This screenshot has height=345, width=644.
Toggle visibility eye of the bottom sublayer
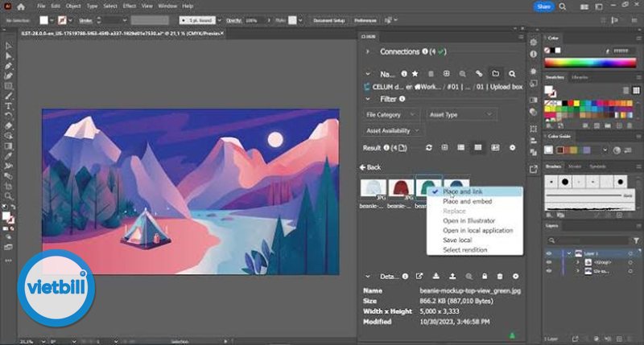[549, 271]
